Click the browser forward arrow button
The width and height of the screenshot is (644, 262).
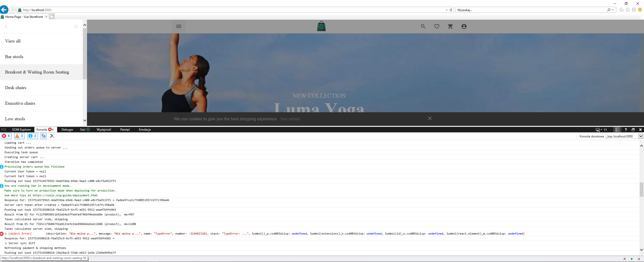click(x=12, y=10)
